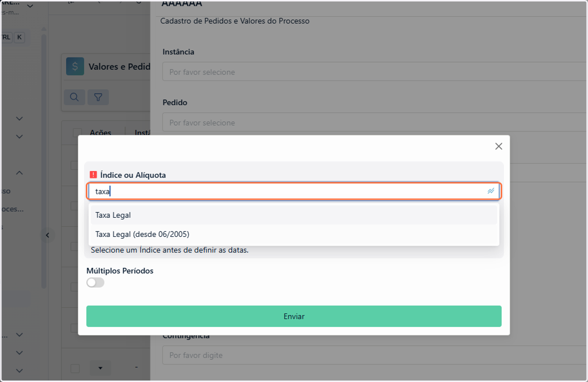Open the Pedido dropdown

click(x=375, y=123)
